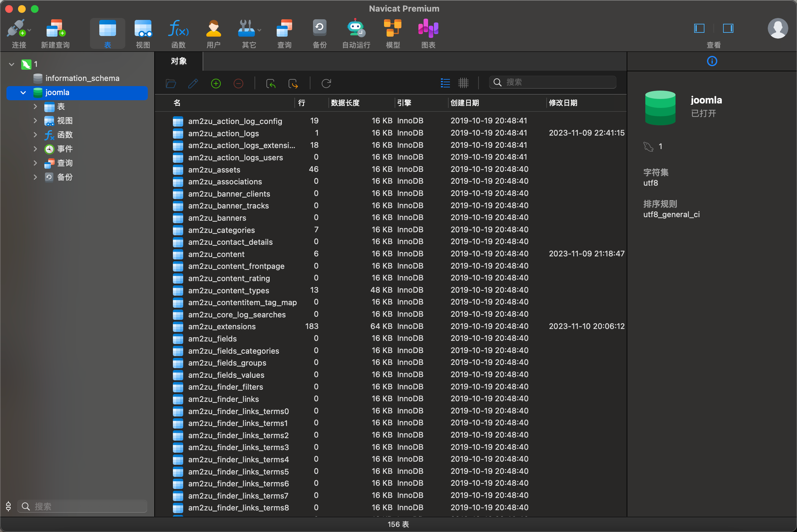
Task: Click the open table folder icon
Action: pyautogui.click(x=171, y=84)
